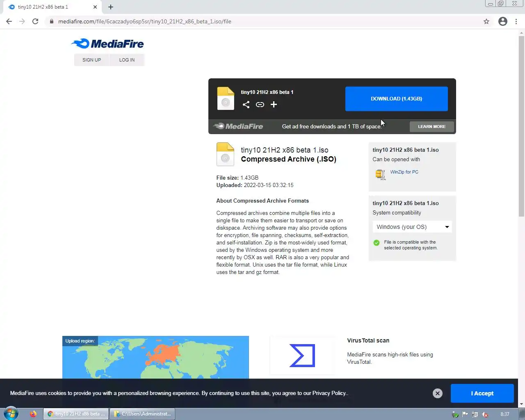Switch to Chrome tiny10 taskbar item
Viewport: 525px width, 420px height.
[x=76, y=414]
